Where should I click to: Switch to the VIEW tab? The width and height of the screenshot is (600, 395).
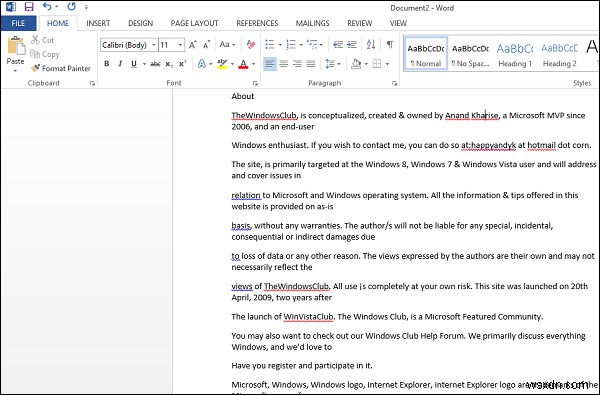pyautogui.click(x=398, y=23)
